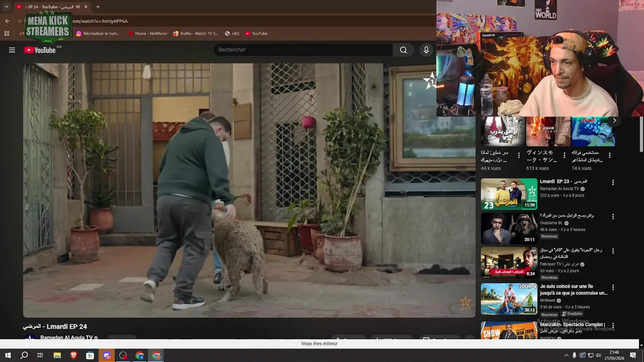Open the Discord taskbar icon
644x362 pixels.
[x=107, y=355]
